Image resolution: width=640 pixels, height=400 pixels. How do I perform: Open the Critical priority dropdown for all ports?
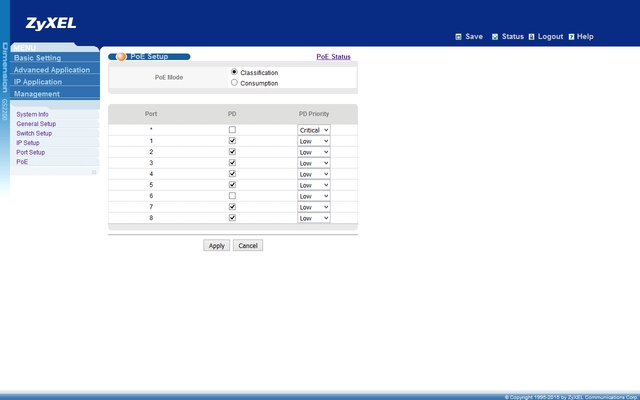313,130
